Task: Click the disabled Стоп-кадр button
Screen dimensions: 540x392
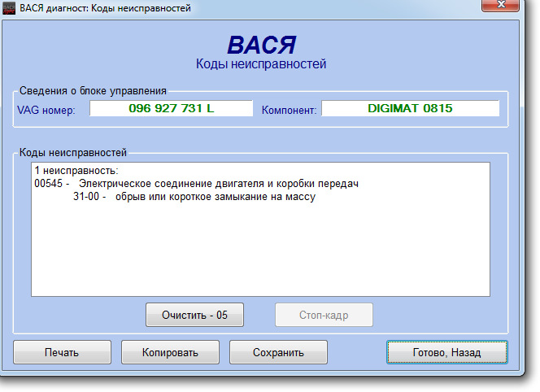Action: tap(324, 315)
